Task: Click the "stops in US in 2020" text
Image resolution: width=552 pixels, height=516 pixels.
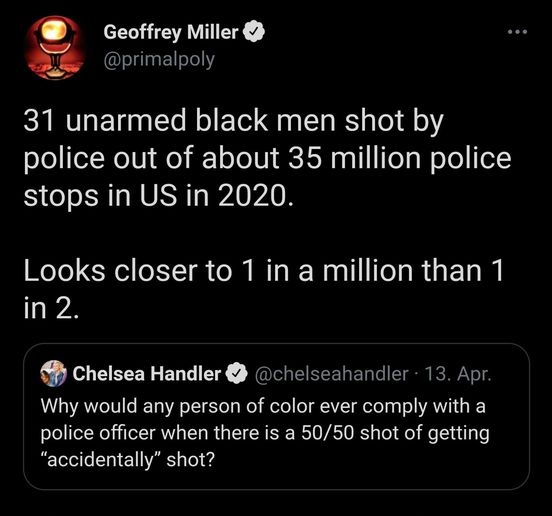Action: [x=158, y=196]
